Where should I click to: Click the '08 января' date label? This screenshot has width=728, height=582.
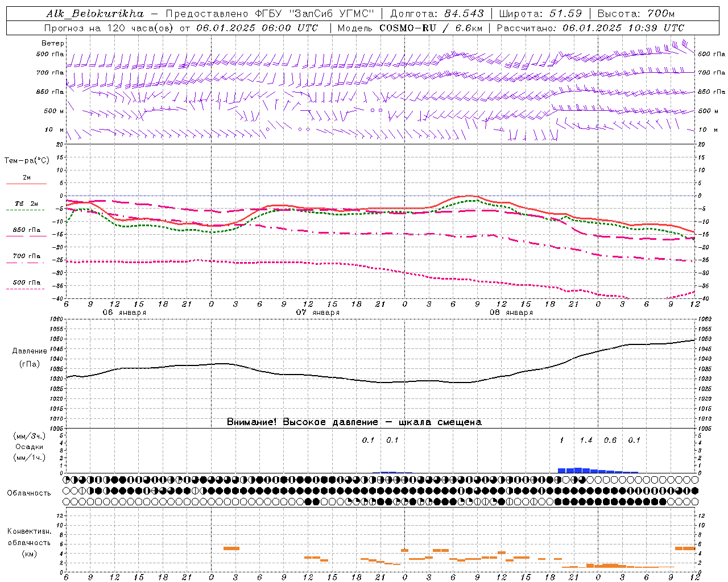click(x=511, y=313)
